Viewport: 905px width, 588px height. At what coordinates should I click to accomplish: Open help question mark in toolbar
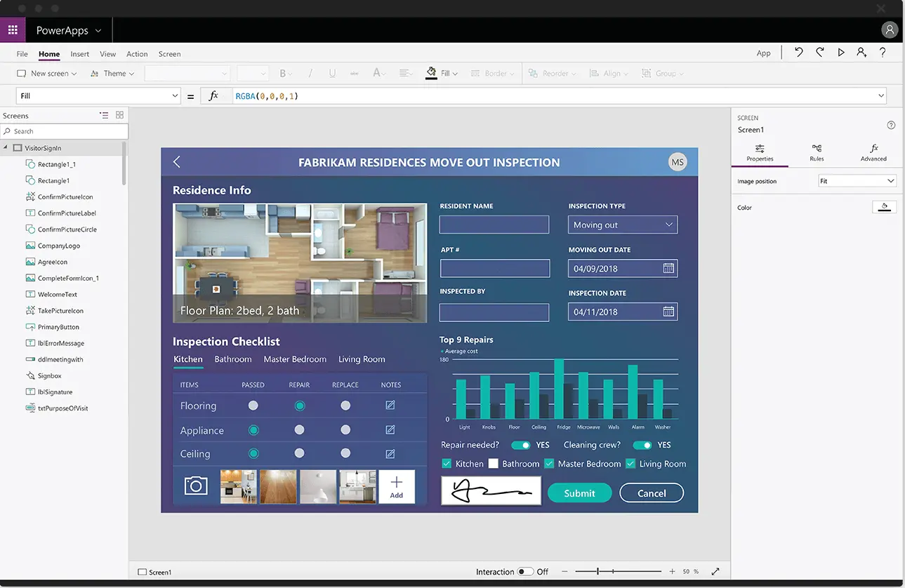[x=883, y=53]
